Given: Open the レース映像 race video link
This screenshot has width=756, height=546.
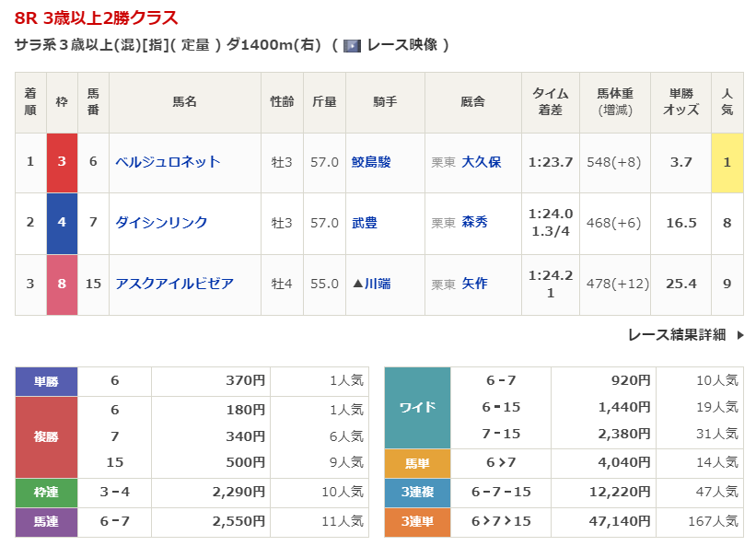Looking at the screenshot, I should pos(401,45).
